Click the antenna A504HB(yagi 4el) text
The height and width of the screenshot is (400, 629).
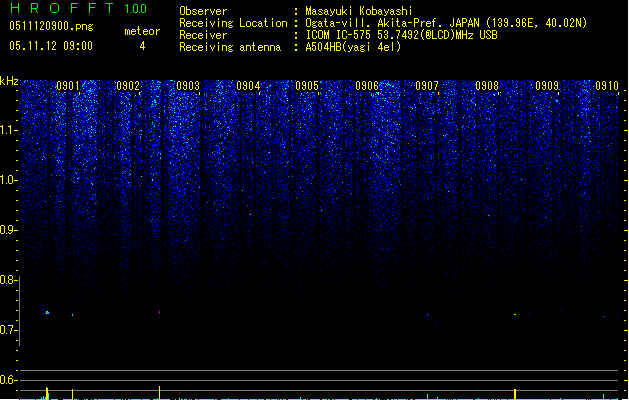[353, 47]
